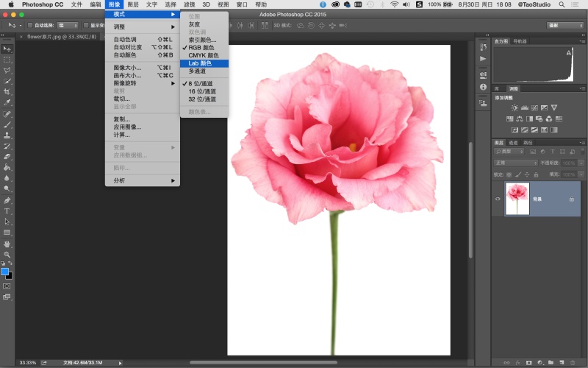Click the black background color swatch
588x368 pixels.
(10, 277)
